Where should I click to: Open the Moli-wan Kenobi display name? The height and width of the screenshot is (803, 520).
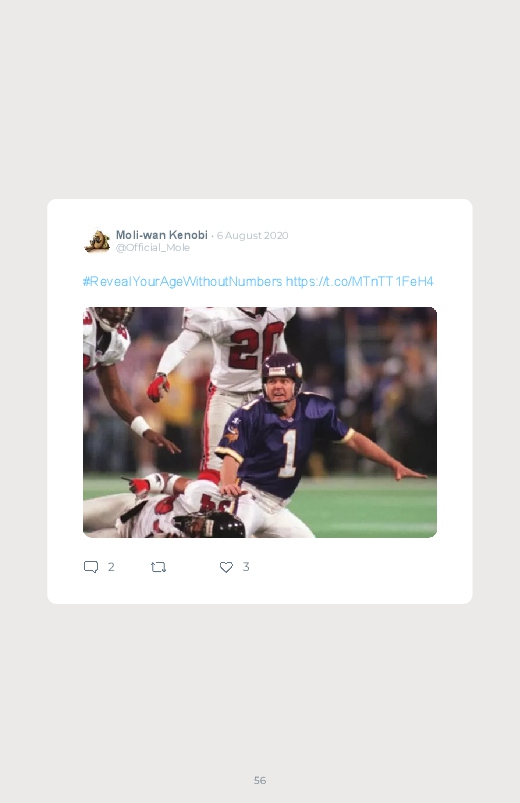tap(161, 235)
